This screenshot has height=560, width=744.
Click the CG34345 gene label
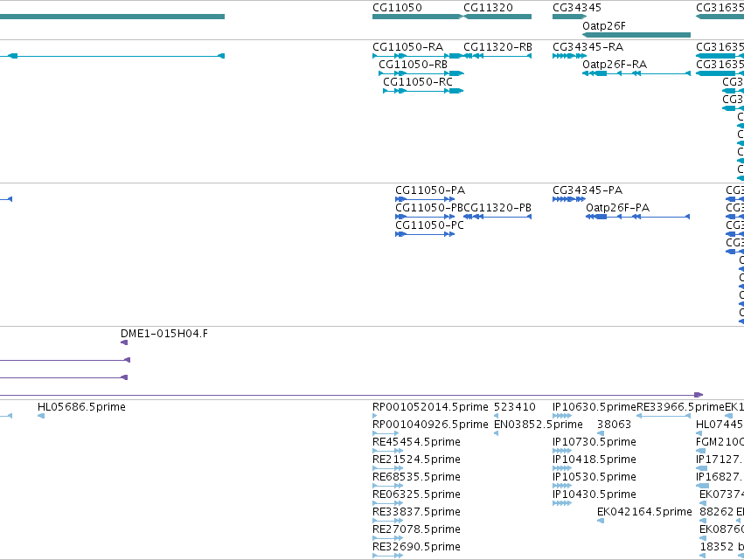[576, 8]
